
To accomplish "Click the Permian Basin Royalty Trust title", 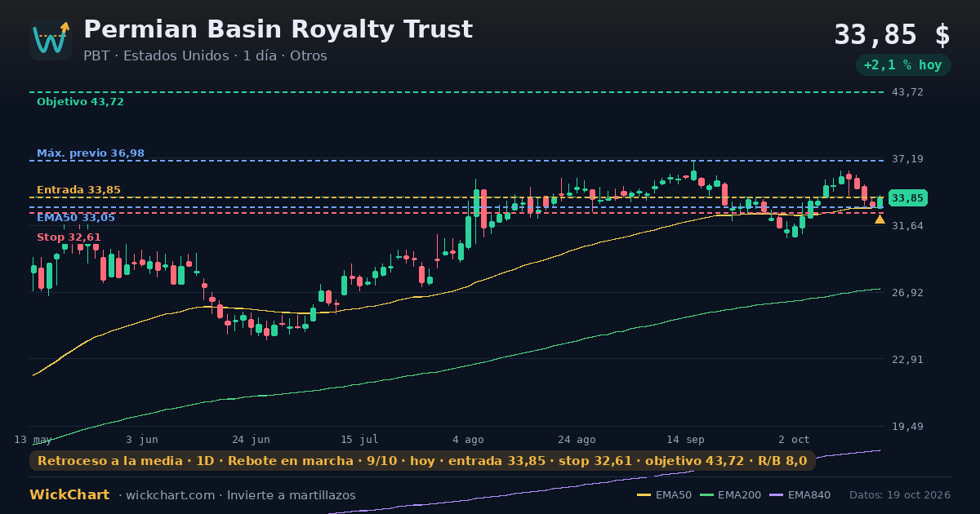I will [278, 29].
